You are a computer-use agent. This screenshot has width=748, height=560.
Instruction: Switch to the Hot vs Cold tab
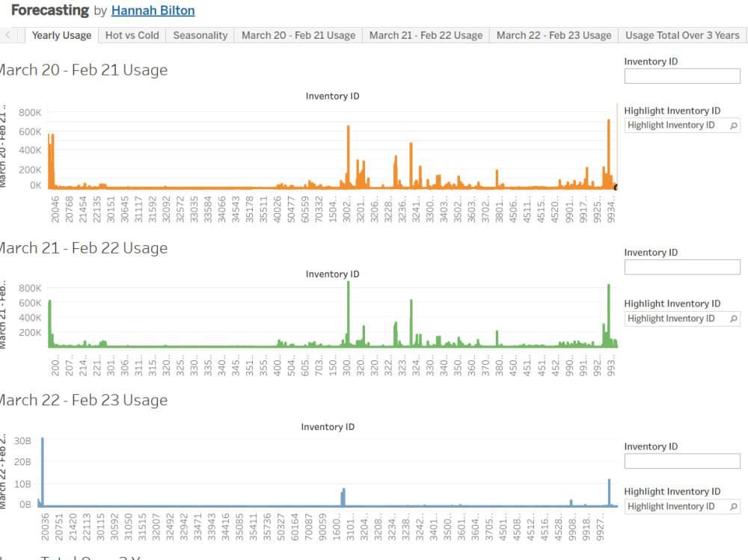tap(132, 34)
